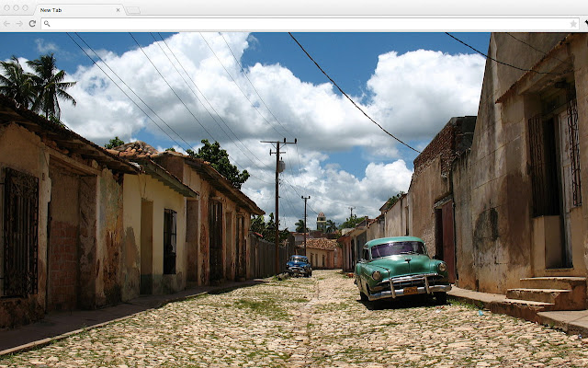Viewport: 588px width, 368px height.
Task: Open a new tab with the tab button
Action: tap(133, 10)
